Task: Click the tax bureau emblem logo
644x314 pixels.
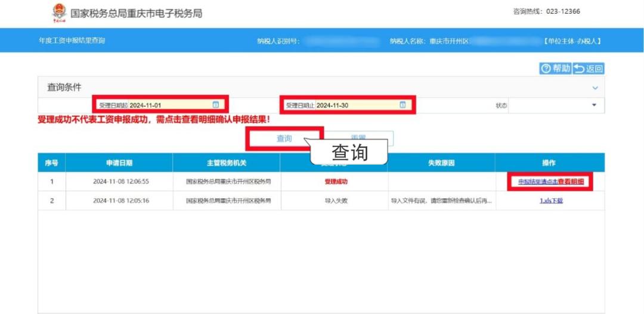Action: coord(58,13)
